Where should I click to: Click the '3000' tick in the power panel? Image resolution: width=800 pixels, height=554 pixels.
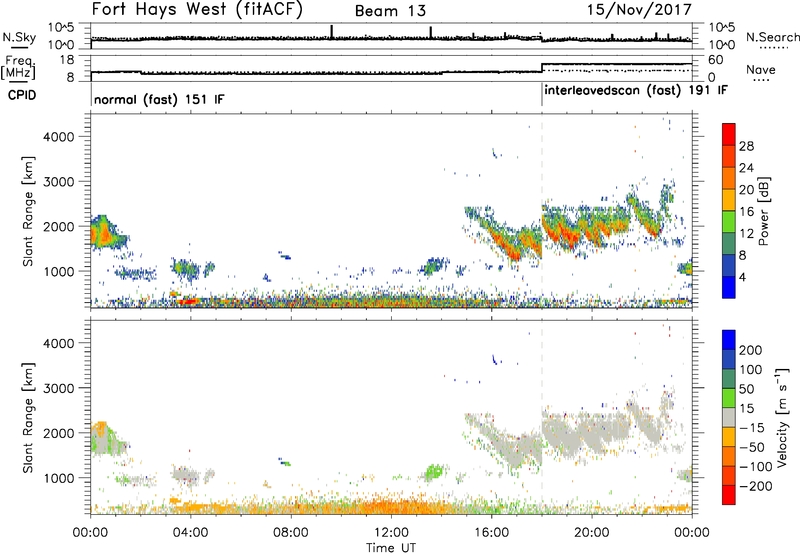[x=59, y=182]
